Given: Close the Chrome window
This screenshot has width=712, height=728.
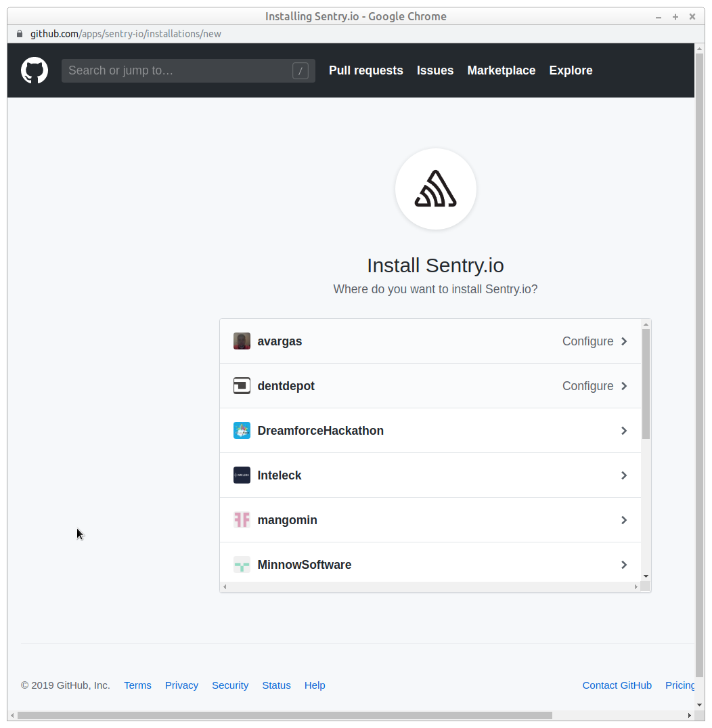Looking at the screenshot, I should pos(692,17).
